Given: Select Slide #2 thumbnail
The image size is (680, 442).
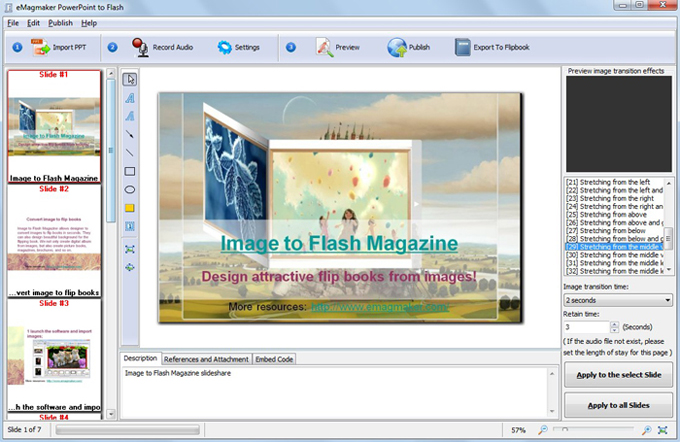Looking at the screenshot, I should pos(54,241).
